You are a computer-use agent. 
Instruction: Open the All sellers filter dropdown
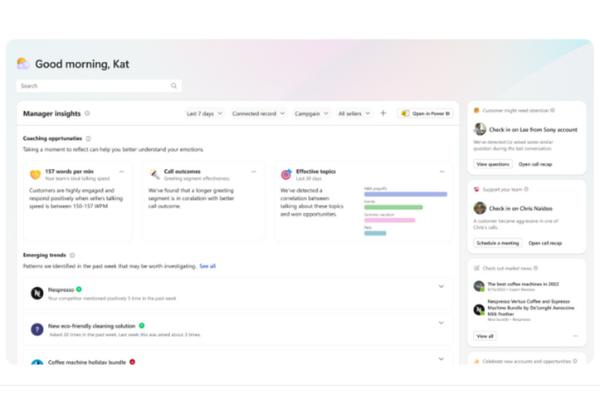pos(354,113)
